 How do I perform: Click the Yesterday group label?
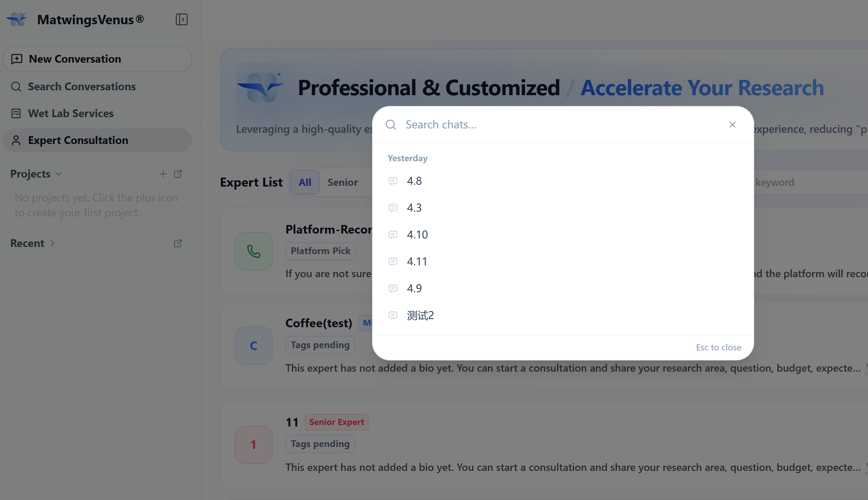tap(408, 158)
